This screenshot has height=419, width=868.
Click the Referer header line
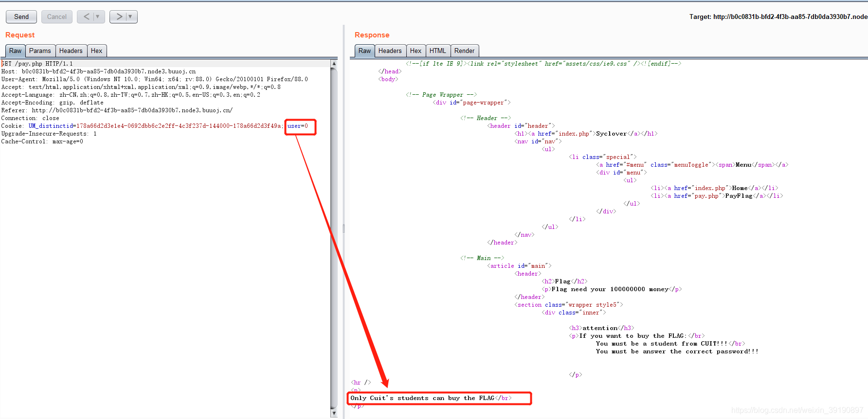[x=117, y=110]
